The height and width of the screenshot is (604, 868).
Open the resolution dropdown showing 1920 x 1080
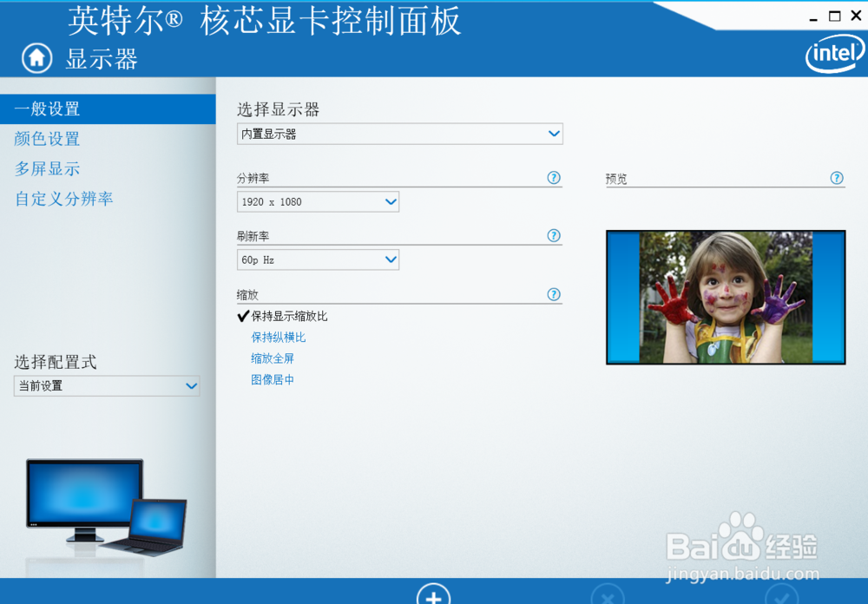[317, 201]
